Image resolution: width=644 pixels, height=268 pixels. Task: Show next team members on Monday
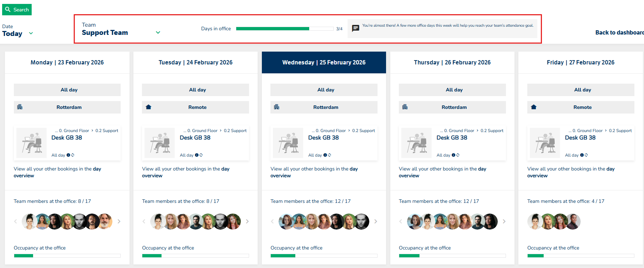click(119, 221)
